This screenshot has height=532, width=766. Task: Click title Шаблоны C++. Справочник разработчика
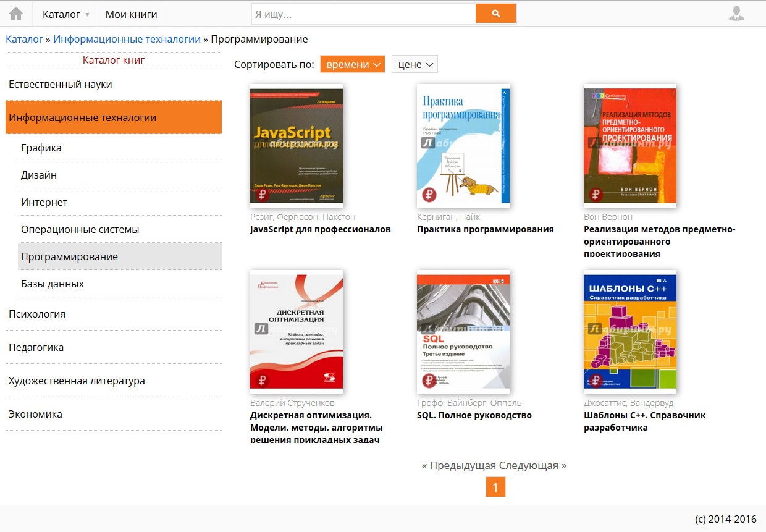pos(645,421)
